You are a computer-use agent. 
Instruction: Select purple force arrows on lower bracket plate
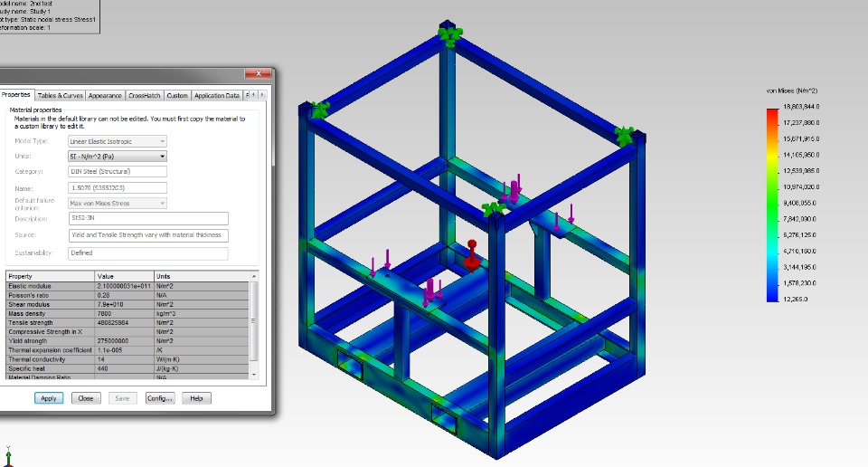pyautogui.click(x=431, y=292)
